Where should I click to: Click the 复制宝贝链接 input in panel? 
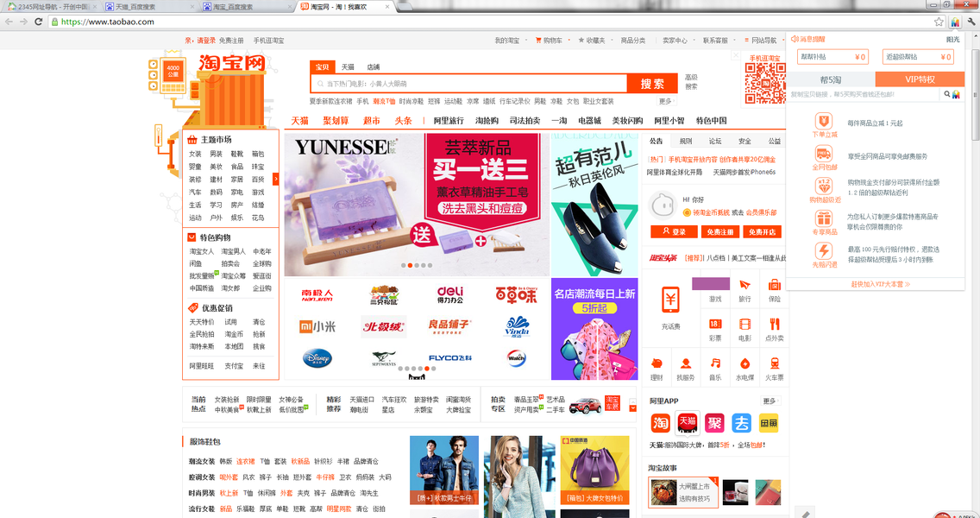[x=864, y=94]
